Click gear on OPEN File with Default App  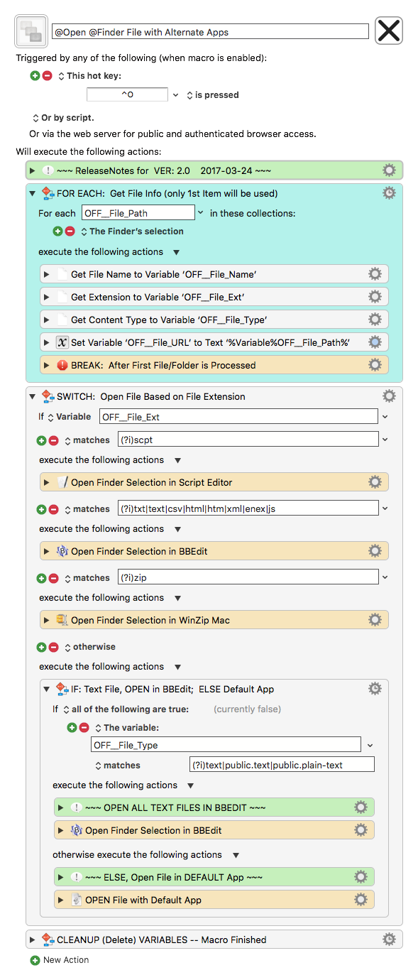361,900
